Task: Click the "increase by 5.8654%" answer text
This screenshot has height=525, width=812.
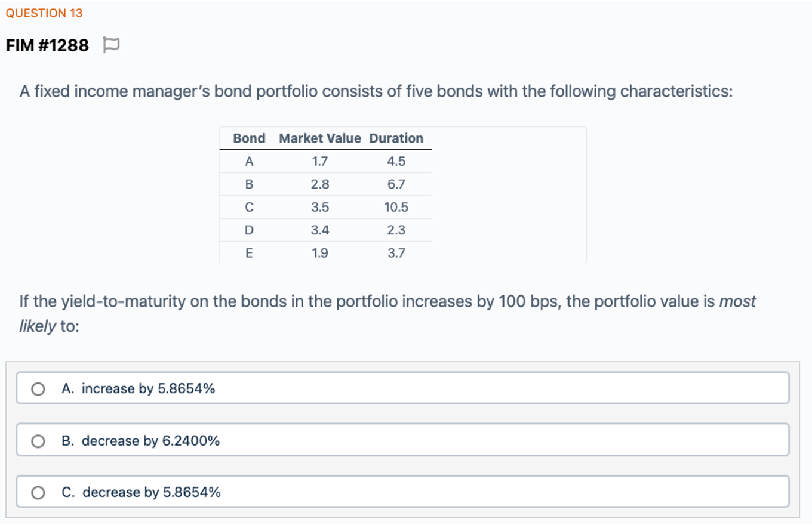Action: pos(148,389)
